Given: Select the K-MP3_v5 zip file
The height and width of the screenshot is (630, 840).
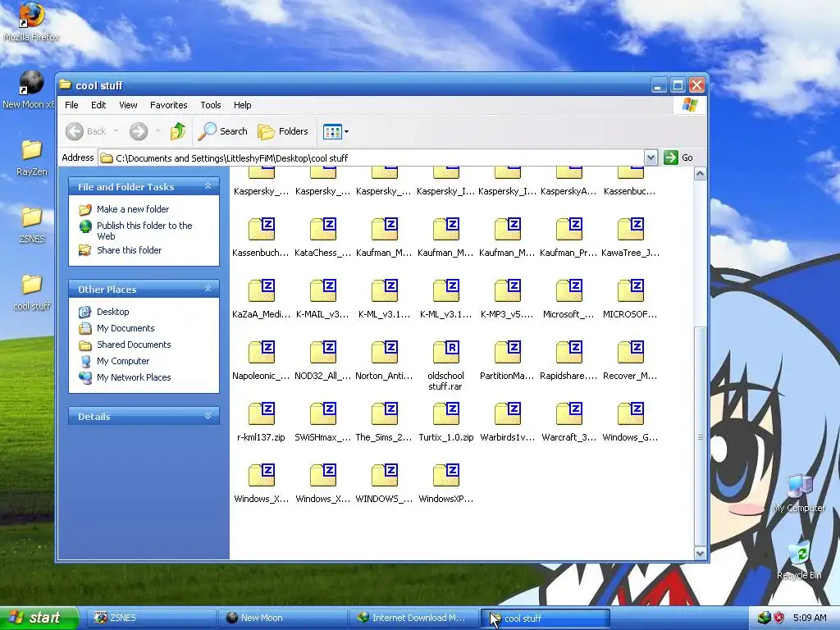Looking at the screenshot, I should 507,299.
